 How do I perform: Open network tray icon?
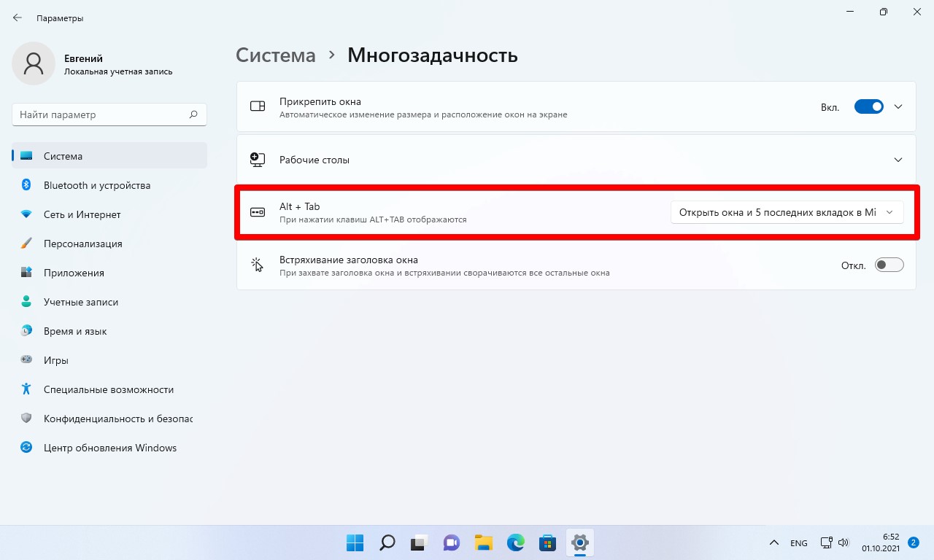pos(826,542)
